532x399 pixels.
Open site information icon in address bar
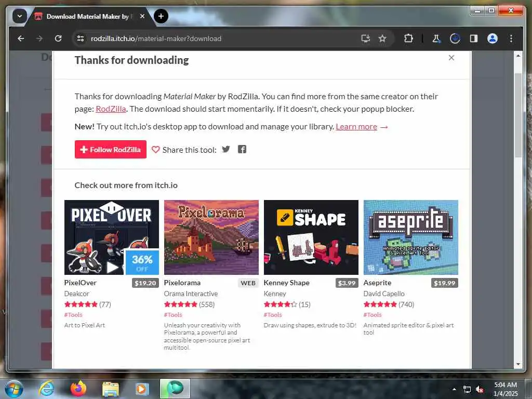pos(81,38)
